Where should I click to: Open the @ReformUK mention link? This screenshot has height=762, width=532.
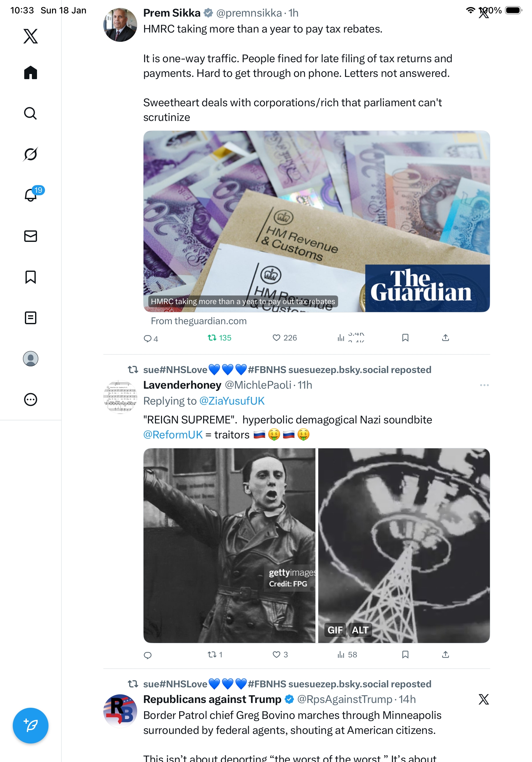pyautogui.click(x=173, y=434)
